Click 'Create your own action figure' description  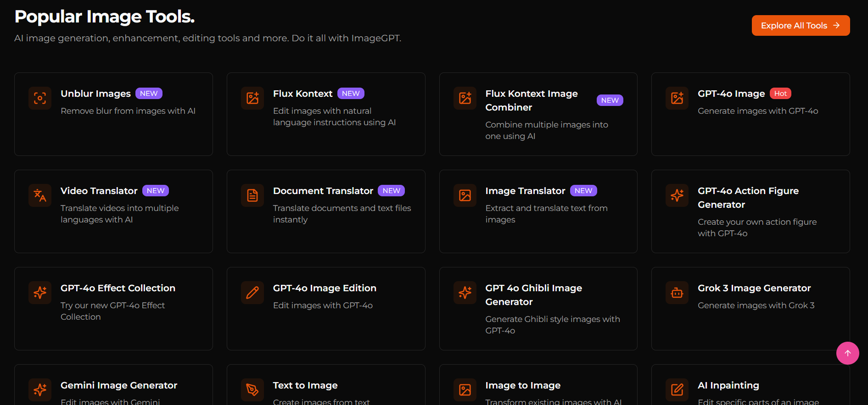click(757, 227)
